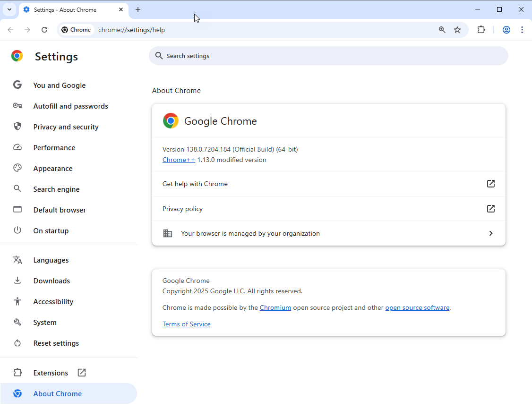532x409 pixels.
Task: Click the Chrome site info chip
Action: point(76,30)
